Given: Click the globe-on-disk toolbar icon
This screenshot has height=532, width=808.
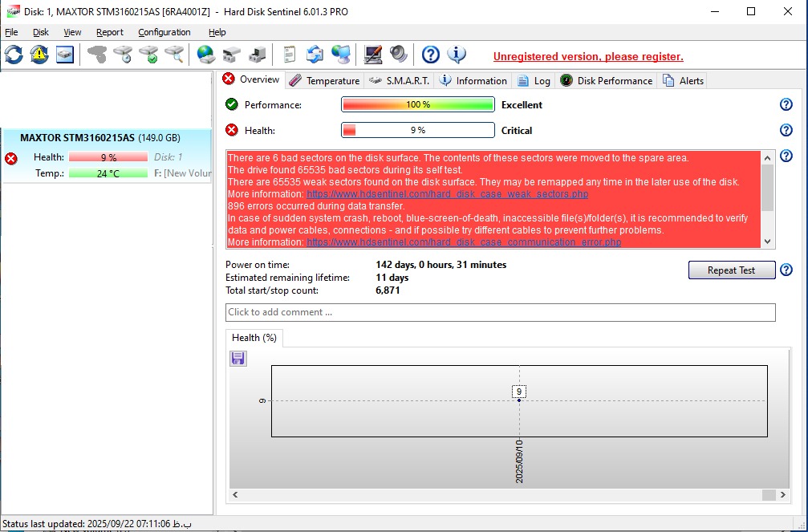Looking at the screenshot, I should click(x=206, y=55).
